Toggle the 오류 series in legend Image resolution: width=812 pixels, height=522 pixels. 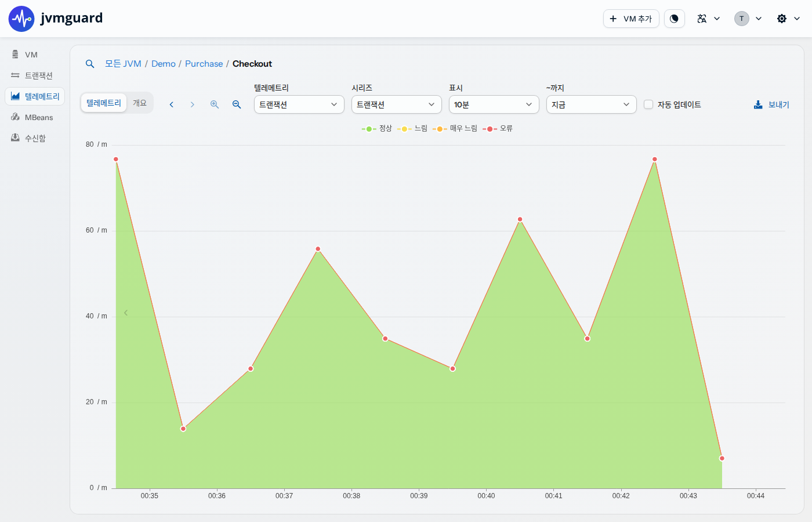pyautogui.click(x=498, y=129)
